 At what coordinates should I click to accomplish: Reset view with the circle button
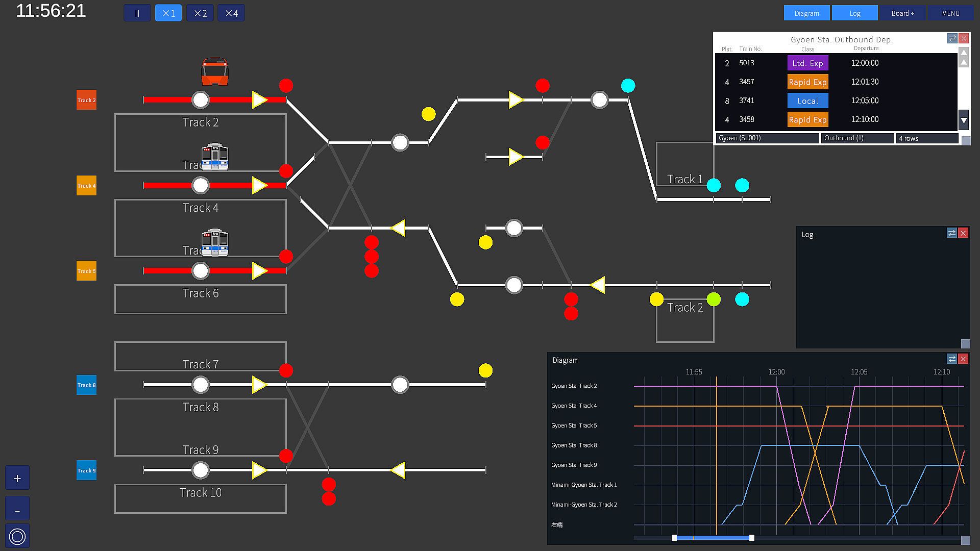click(17, 536)
